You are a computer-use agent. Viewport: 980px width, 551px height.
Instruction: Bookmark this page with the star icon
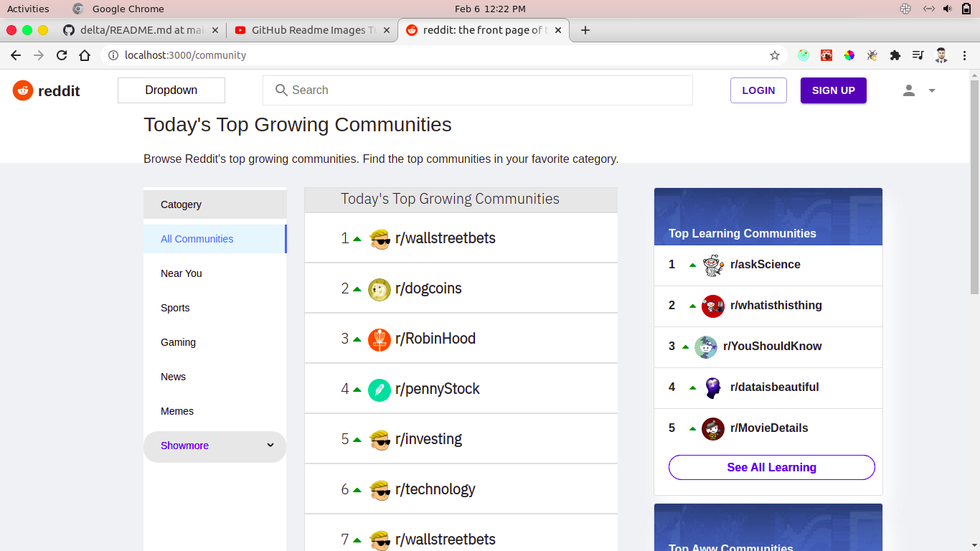tap(775, 55)
